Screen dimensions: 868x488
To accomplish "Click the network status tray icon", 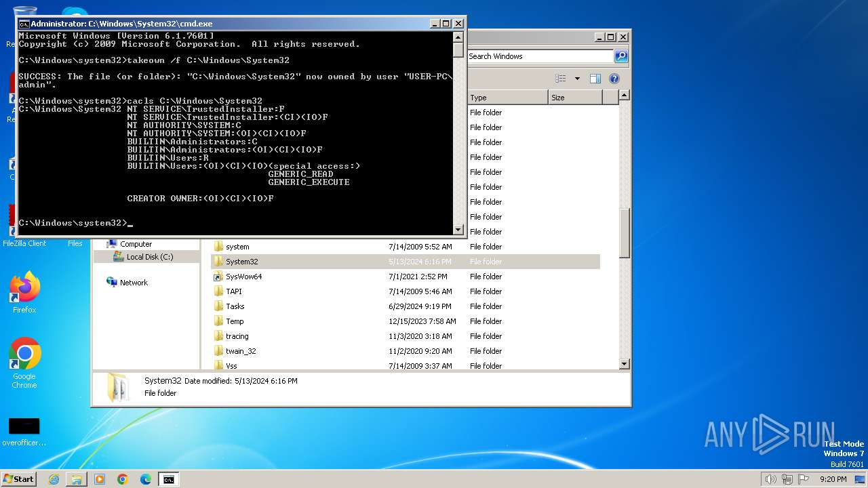I will click(787, 479).
